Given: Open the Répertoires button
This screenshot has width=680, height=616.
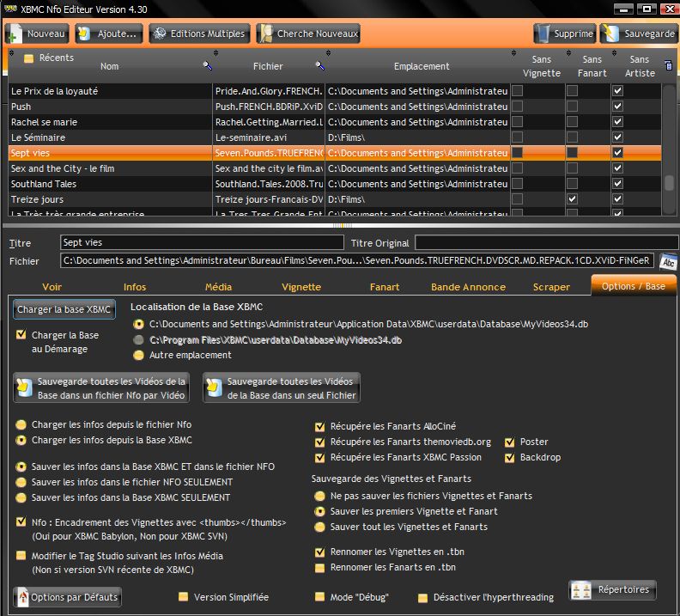Looking at the screenshot, I should [612, 590].
